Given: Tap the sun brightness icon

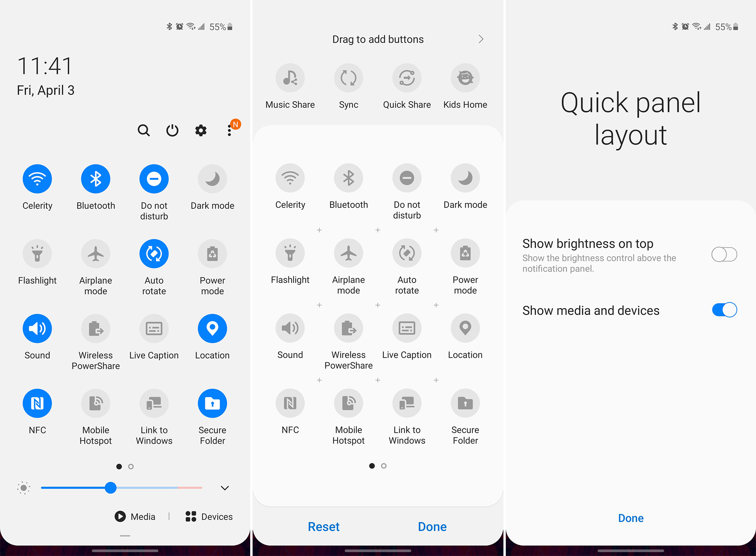Looking at the screenshot, I should tap(23, 488).
